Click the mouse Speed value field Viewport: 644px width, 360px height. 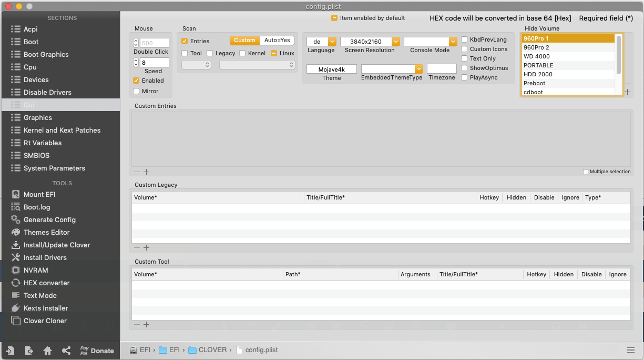pos(155,63)
